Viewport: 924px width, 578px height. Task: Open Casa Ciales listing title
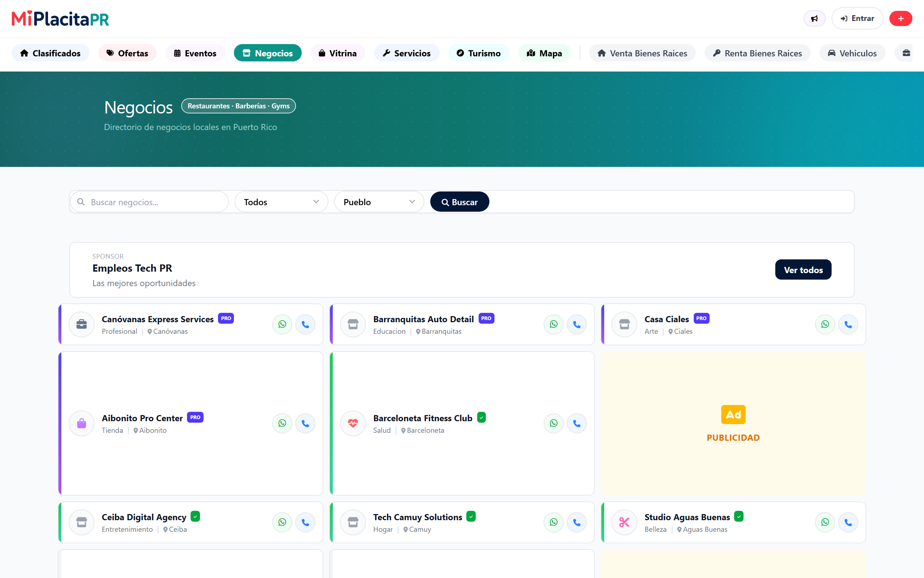[x=667, y=319]
